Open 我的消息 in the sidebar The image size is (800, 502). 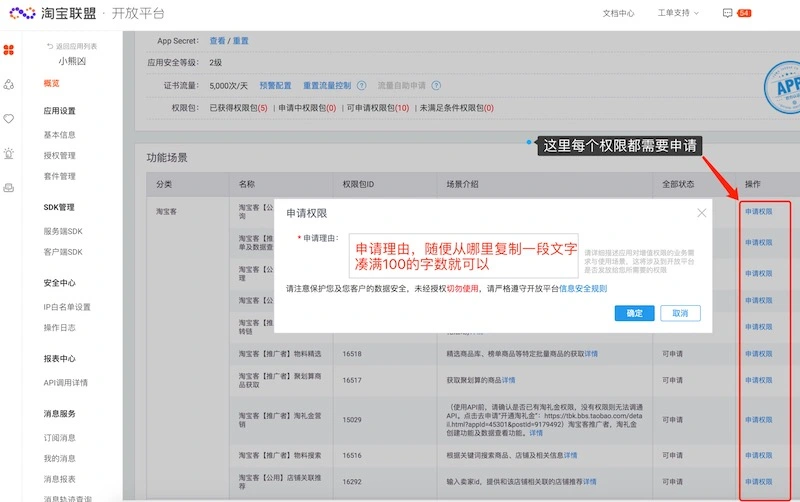click(60, 458)
